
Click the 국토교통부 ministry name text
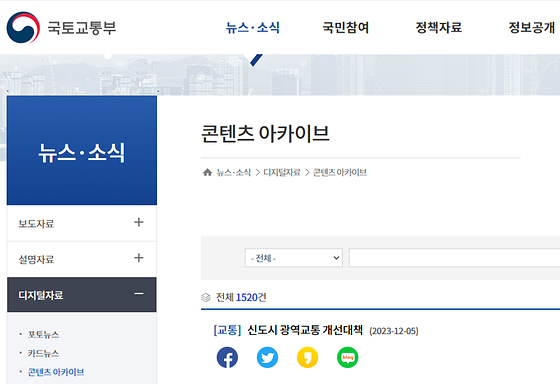[x=82, y=28]
